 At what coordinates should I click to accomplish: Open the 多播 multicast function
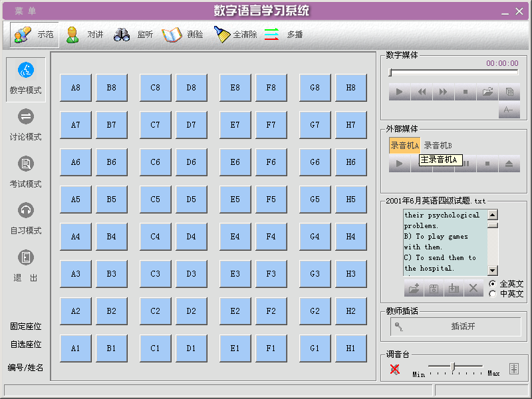(x=284, y=35)
